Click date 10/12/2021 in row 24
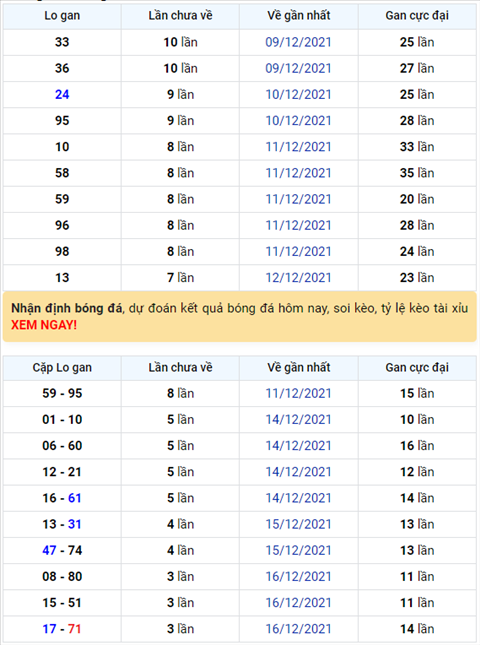 coord(298,95)
